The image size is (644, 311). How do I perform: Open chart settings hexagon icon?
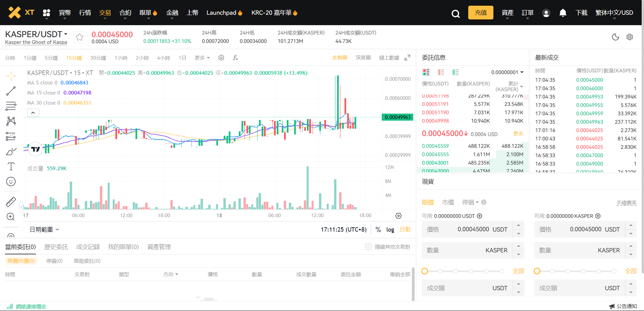pos(221,58)
